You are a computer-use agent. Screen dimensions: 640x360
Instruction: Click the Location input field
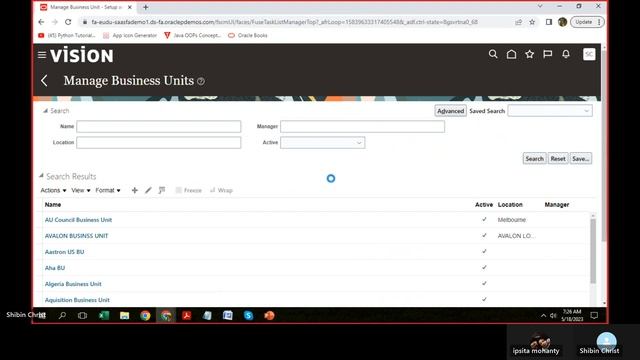tap(158, 142)
